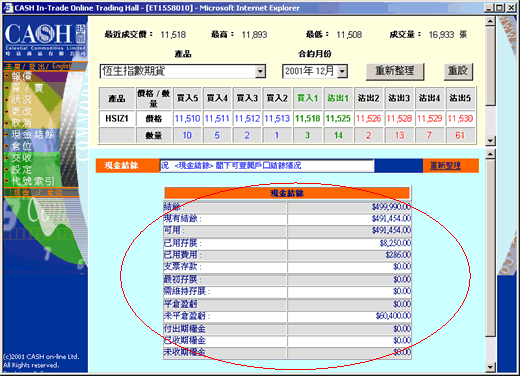
Task: Expand the 恆生指數期貨 product dropdown
Action: point(260,71)
